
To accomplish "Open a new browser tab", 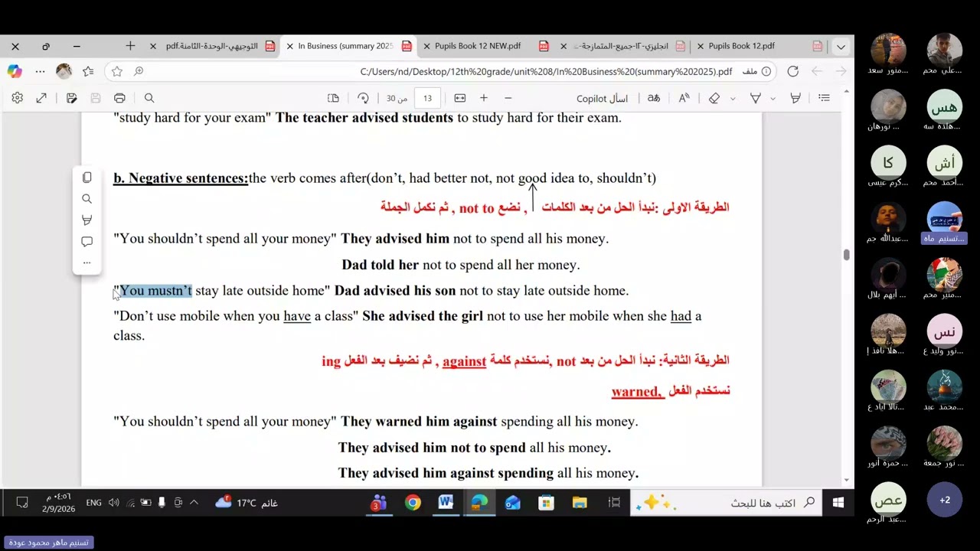I will [x=130, y=46].
